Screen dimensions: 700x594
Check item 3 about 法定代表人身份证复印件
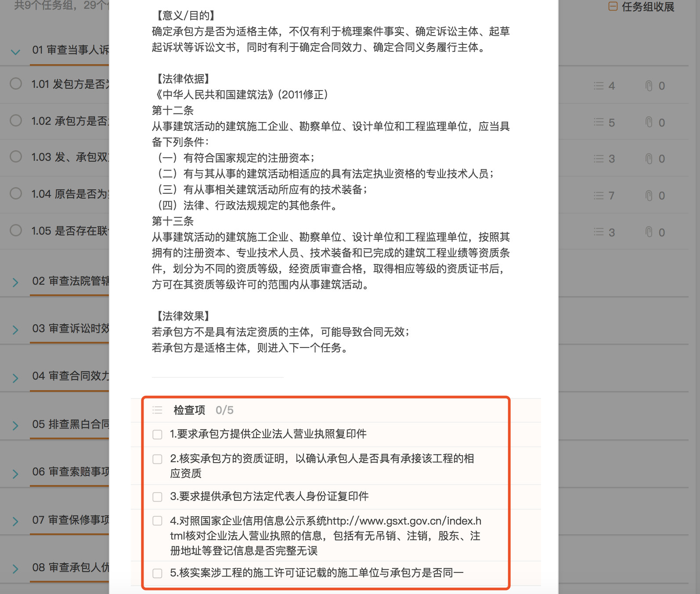click(157, 497)
